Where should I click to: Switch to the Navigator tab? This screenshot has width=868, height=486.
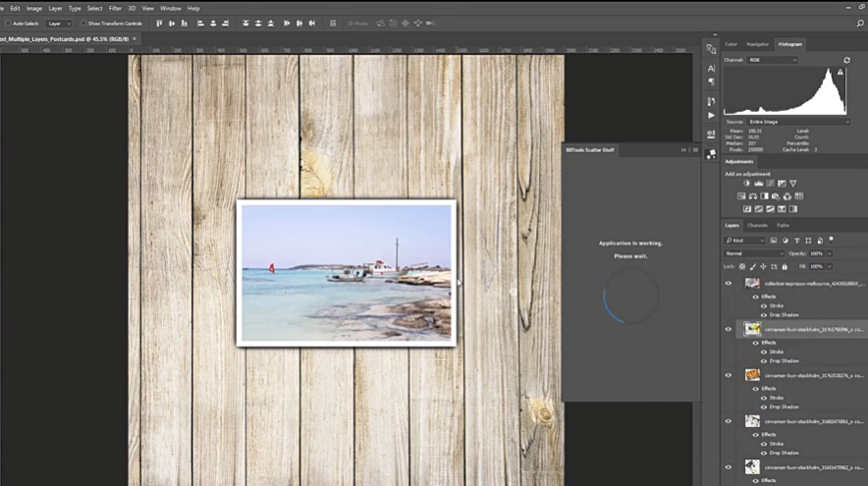pyautogui.click(x=757, y=44)
